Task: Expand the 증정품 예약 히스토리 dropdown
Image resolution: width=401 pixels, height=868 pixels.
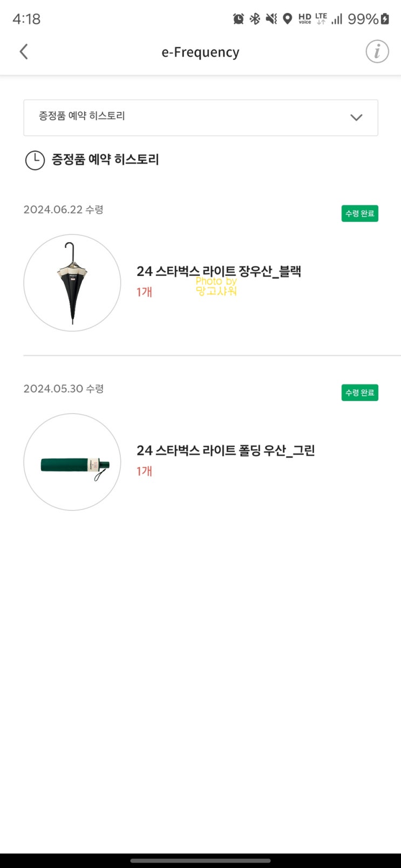Action: point(200,118)
